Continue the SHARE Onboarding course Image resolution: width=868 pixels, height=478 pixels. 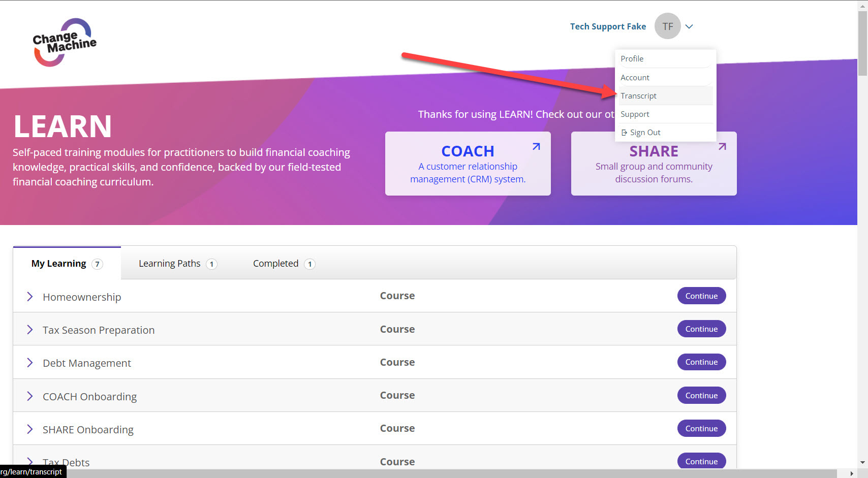click(701, 429)
